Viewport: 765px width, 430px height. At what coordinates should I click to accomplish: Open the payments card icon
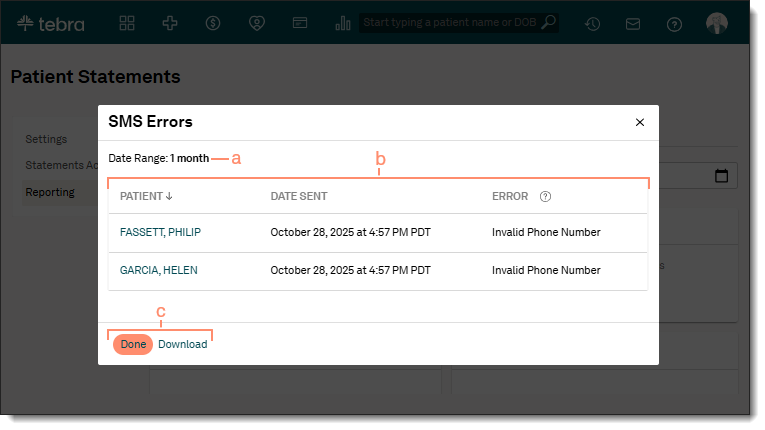(299, 22)
